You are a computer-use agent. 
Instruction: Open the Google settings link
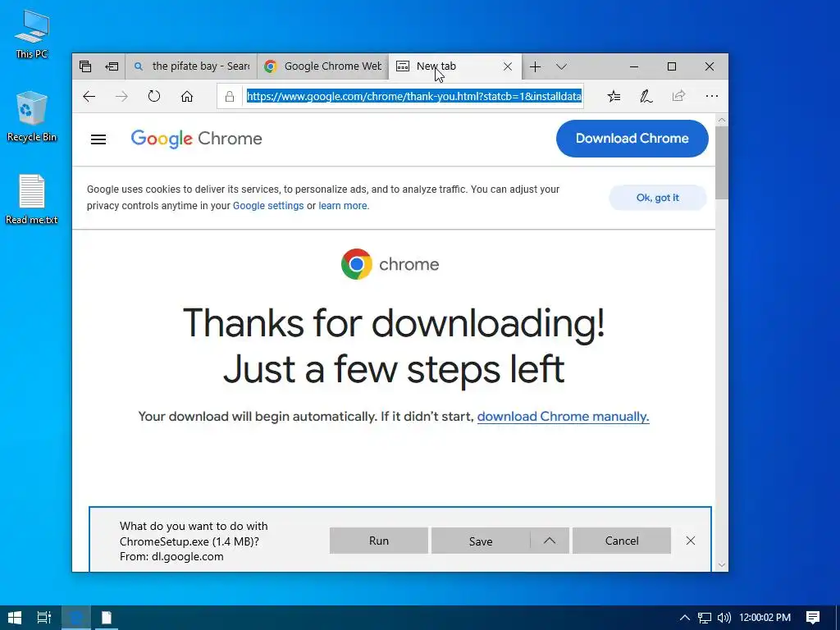coord(268,206)
